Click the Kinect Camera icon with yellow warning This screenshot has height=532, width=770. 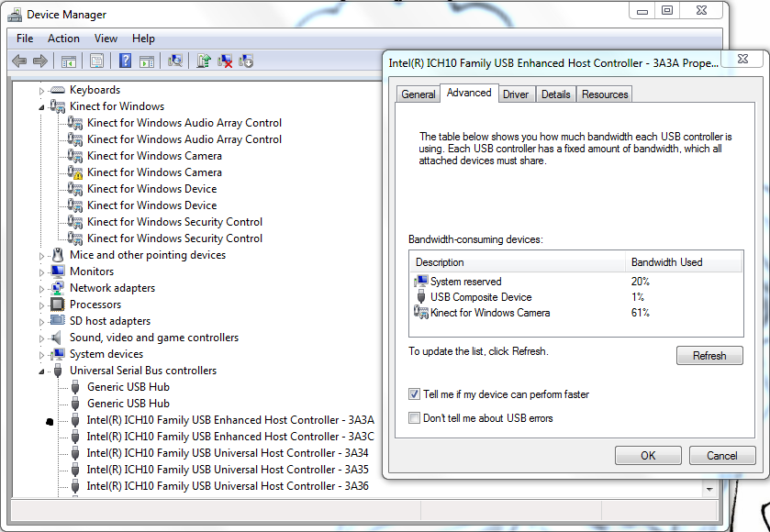[75, 172]
